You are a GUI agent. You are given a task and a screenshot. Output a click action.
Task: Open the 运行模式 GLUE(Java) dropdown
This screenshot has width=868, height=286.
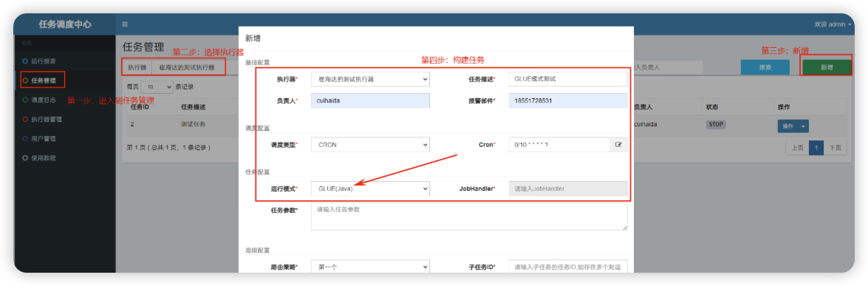[370, 189]
